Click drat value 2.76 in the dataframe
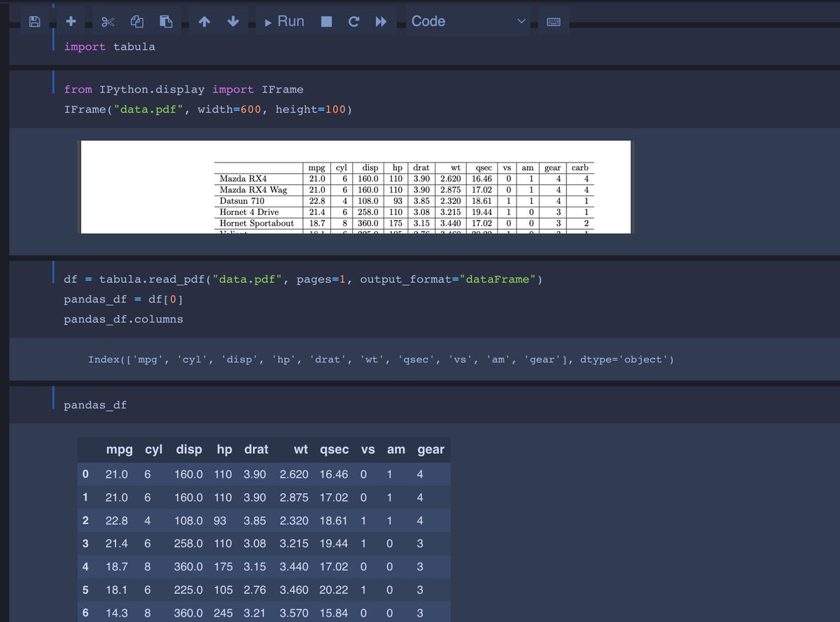 (x=255, y=590)
